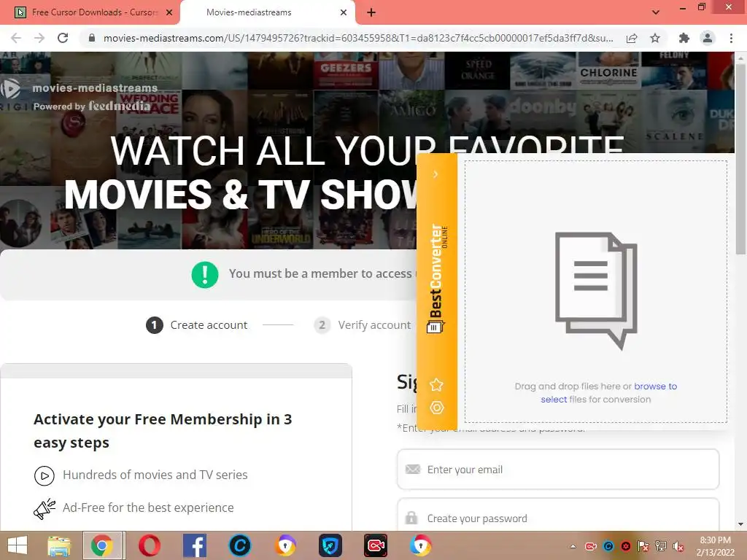Screen dimensions: 747x560
Task: Show hidden system tray icons
Action: click(x=573, y=546)
